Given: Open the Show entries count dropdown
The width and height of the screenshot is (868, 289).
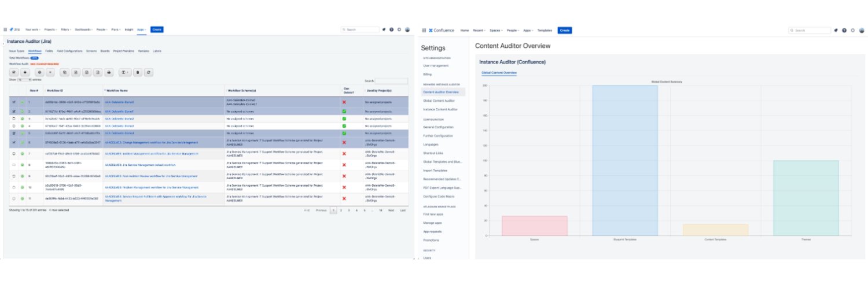Looking at the screenshot, I should coord(24,80).
